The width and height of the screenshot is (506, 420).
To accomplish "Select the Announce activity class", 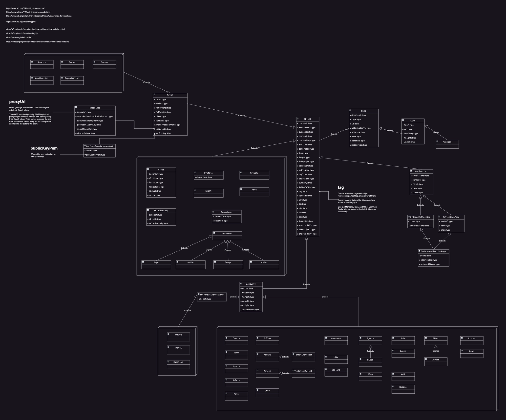I will point(336,340).
